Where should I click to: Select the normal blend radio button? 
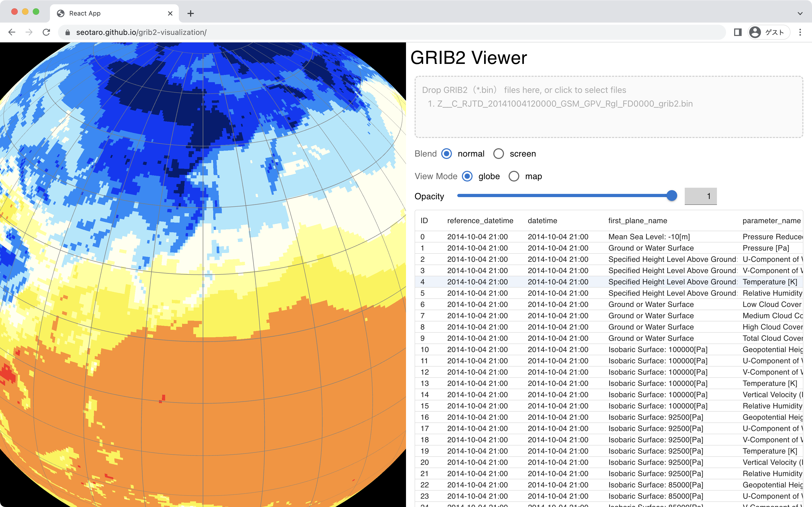[x=446, y=154]
